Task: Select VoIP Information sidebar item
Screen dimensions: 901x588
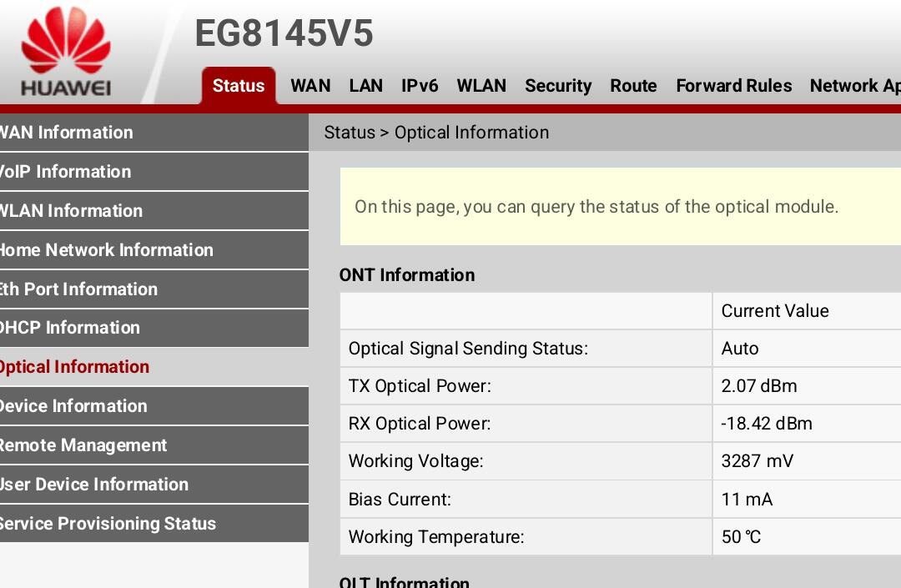Action: (67, 172)
